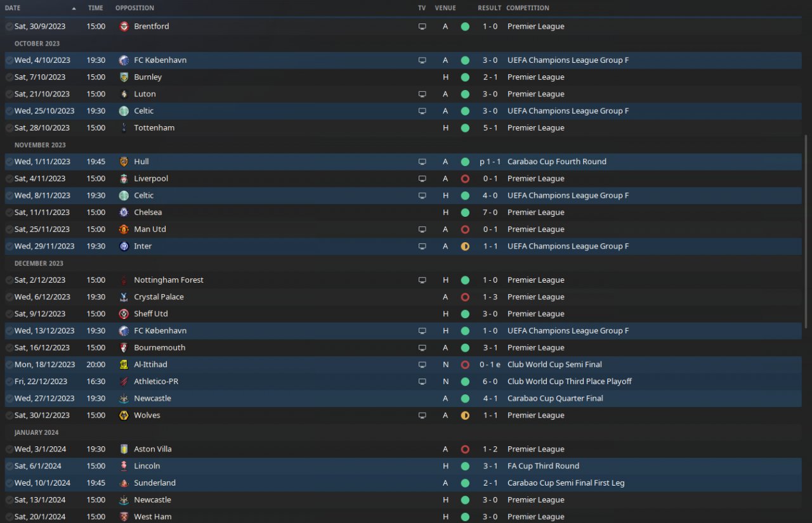Click the Liverpool crest icon
The width and height of the screenshot is (812, 523).
click(124, 179)
